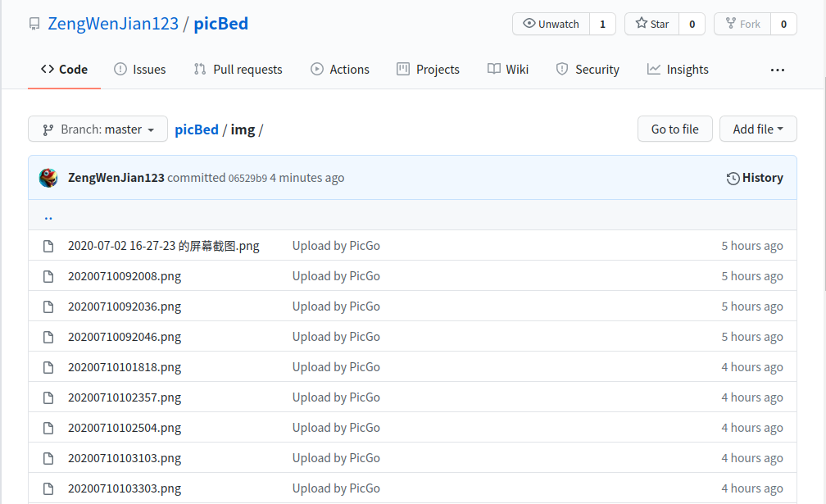This screenshot has width=826, height=504.
Task: Click the Go to file button
Action: coord(675,129)
